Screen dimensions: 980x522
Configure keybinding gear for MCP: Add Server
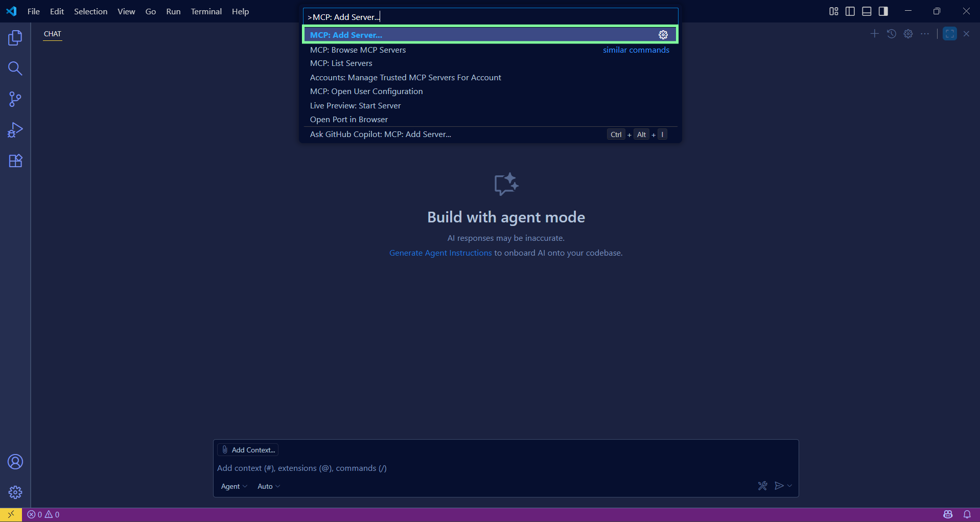(663, 35)
